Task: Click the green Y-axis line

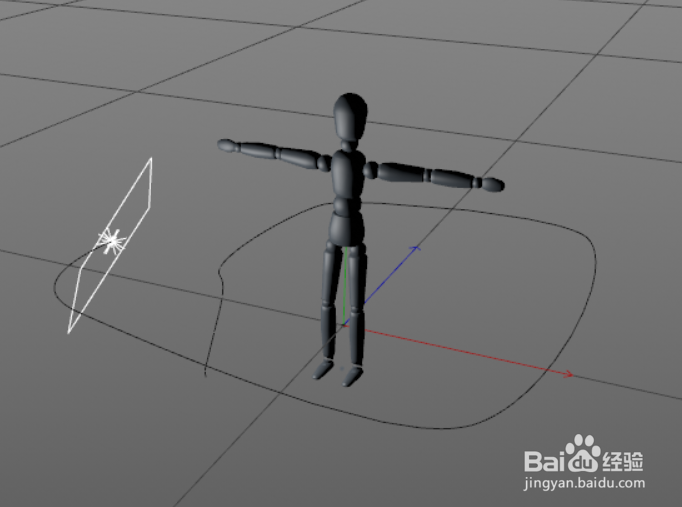Action: [x=344, y=285]
